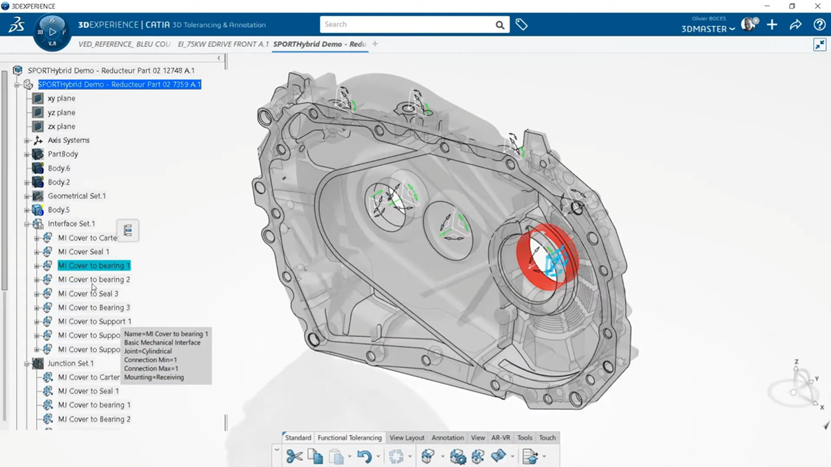Expand the PartBody node
The width and height of the screenshot is (831, 467).
(x=26, y=154)
